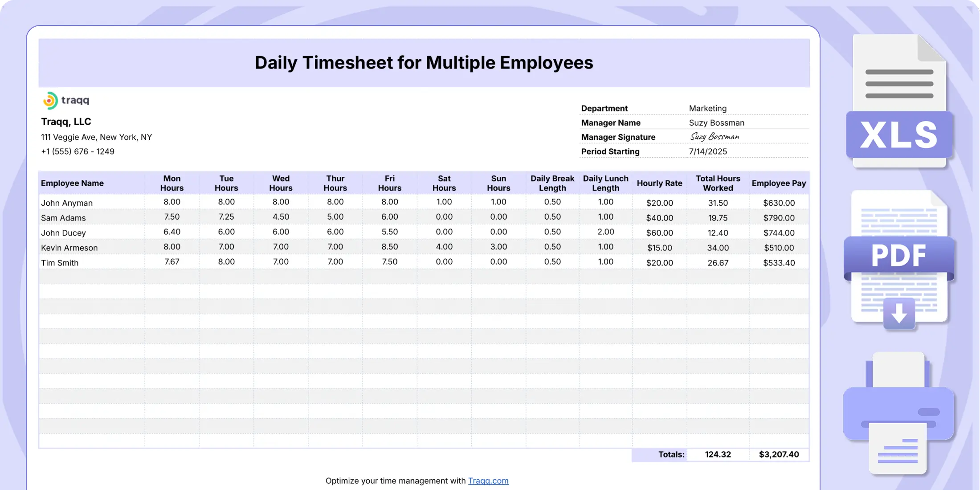Click the address 111 Veggie Ave line
This screenshot has width=980, height=490.
(x=96, y=137)
